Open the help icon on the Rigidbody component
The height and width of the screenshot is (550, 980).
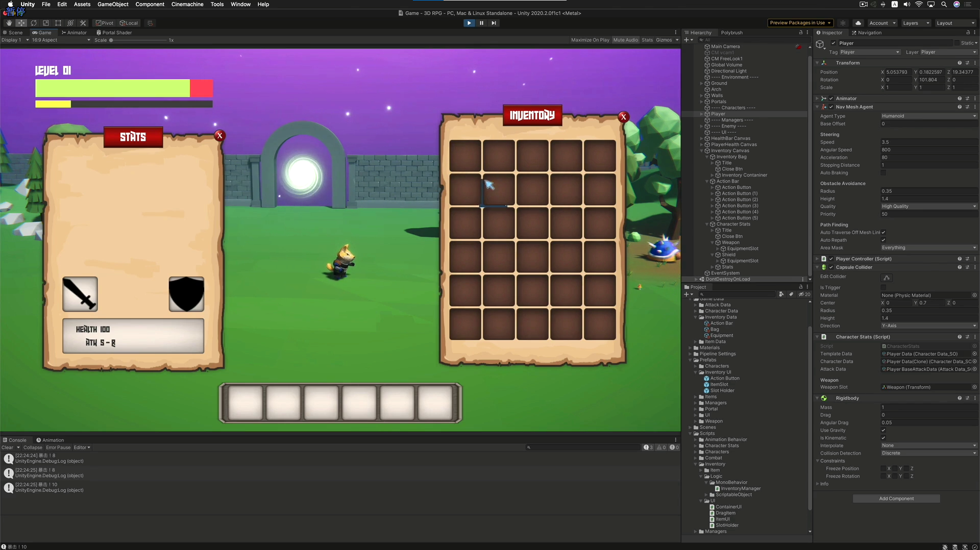tap(960, 398)
